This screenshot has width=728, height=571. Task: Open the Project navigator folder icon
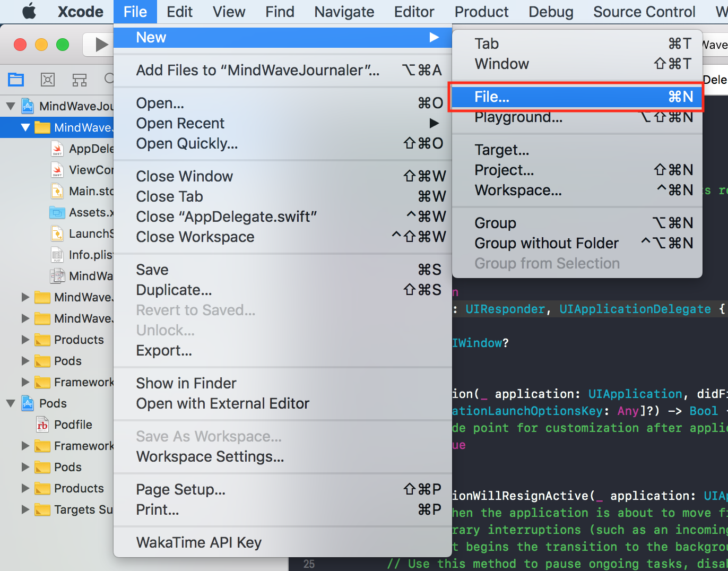(x=15, y=79)
